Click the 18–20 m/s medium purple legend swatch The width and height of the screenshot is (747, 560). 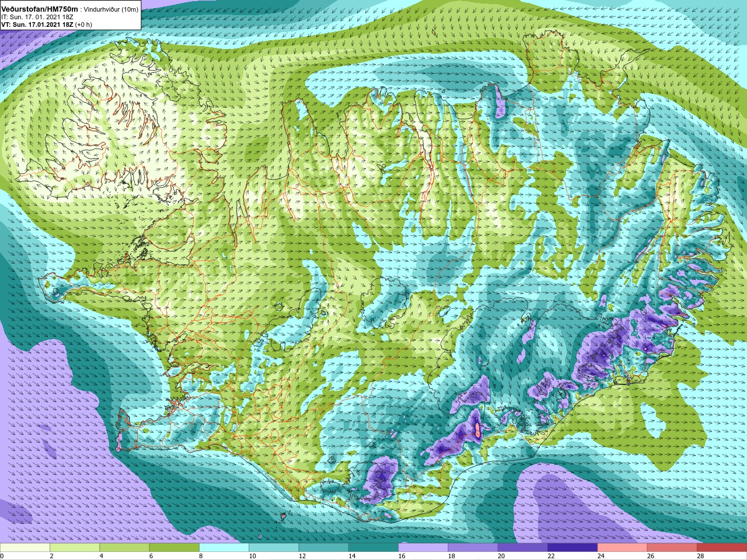click(473, 548)
